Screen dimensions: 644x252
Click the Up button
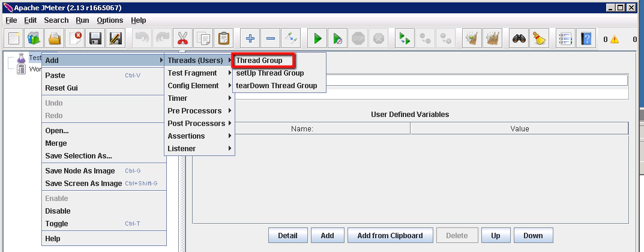click(496, 236)
